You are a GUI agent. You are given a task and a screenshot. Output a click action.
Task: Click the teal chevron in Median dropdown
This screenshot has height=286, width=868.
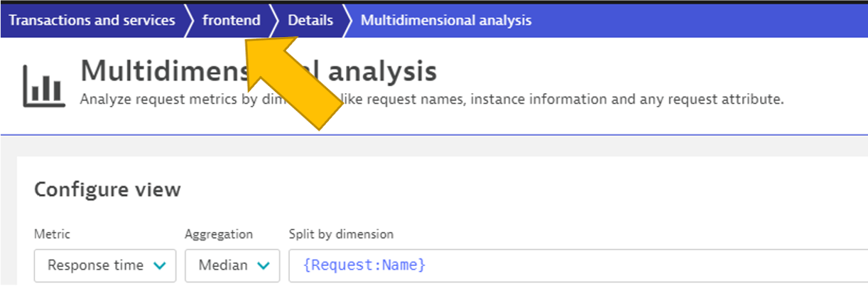264,265
